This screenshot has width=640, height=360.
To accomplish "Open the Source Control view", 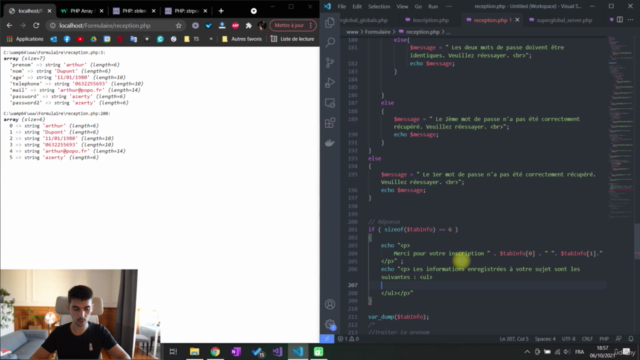I will tap(330, 62).
